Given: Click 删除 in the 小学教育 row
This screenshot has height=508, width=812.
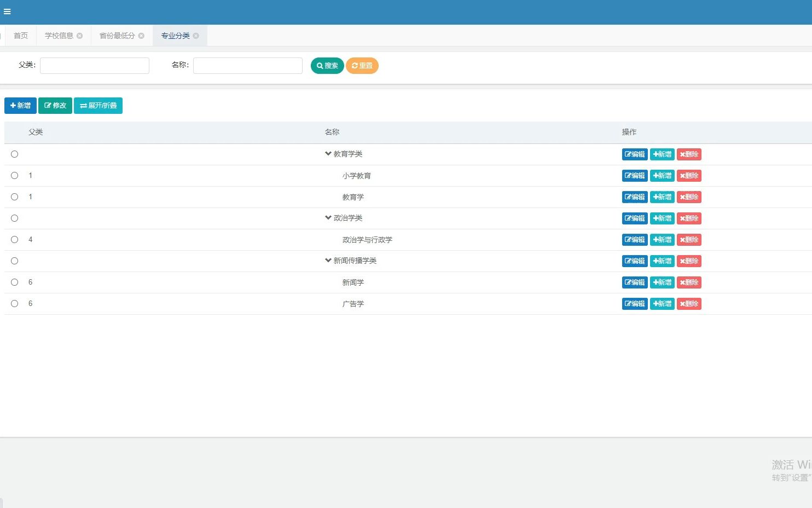Looking at the screenshot, I should click(689, 176).
